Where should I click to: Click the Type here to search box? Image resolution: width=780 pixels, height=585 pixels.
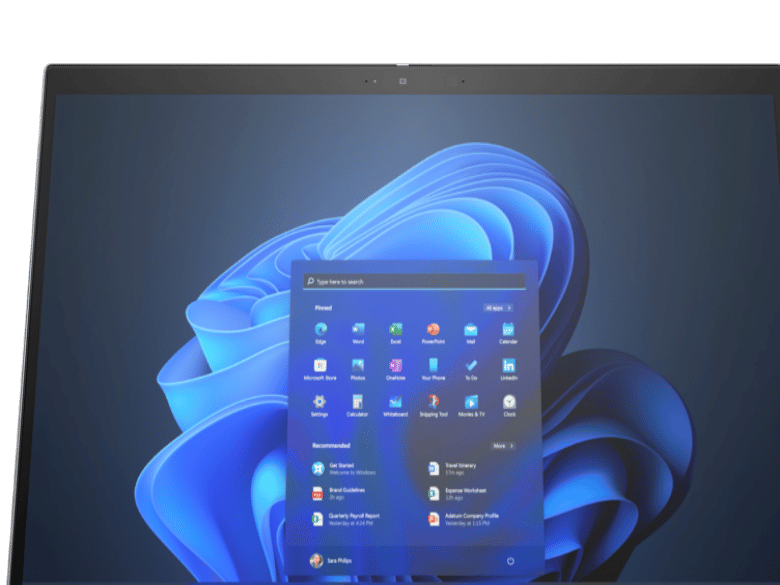coord(414,282)
